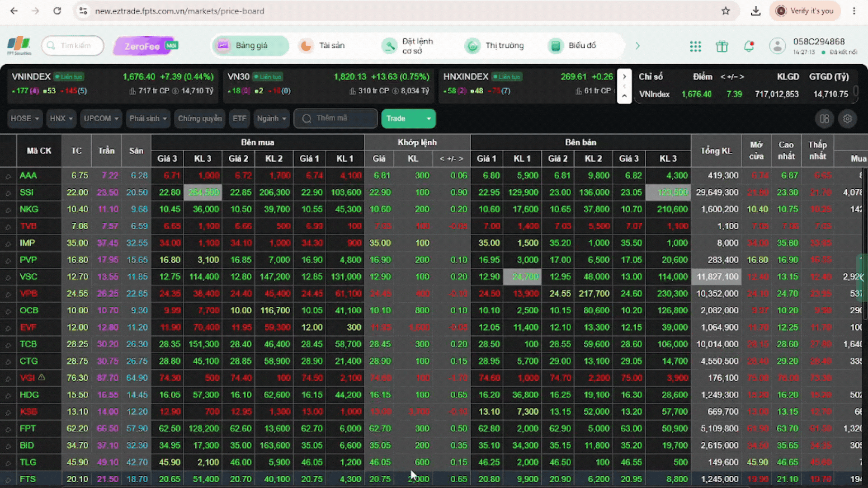Select stock symbol FTS

pos(28,479)
